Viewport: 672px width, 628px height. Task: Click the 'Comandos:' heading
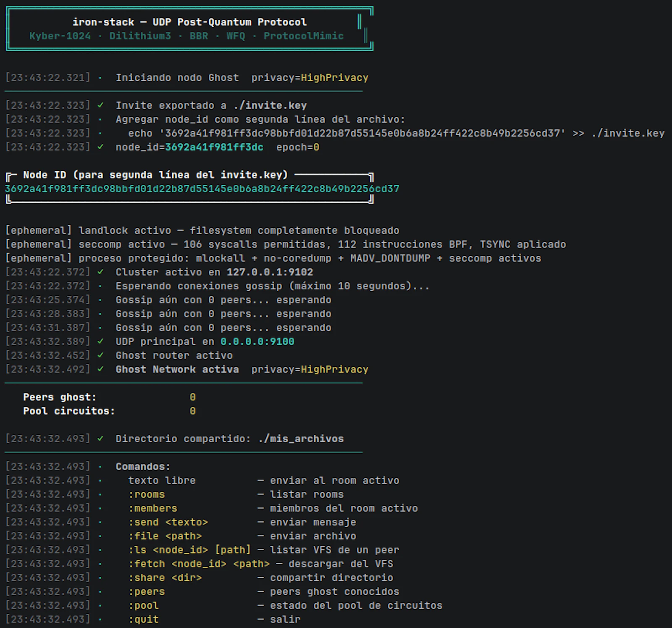tap(143, 467)
